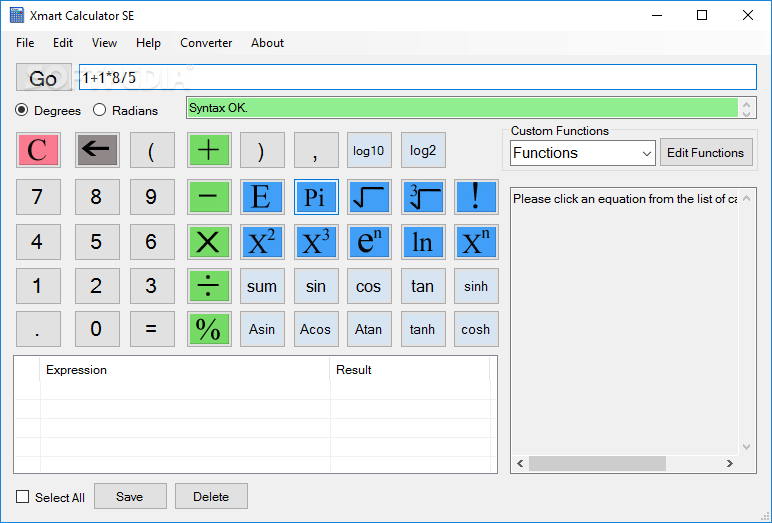Insert the Acos function
This screenshot has height=523, width=772.
(316, 329)
